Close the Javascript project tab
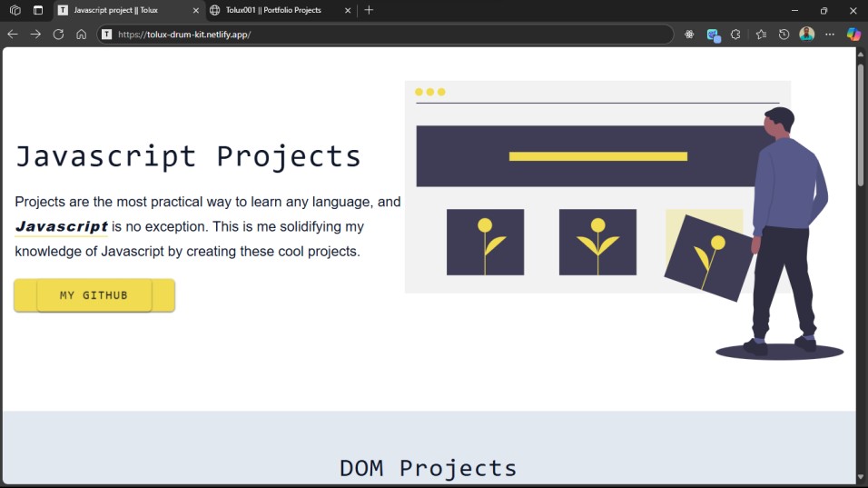Viewport: 868px width, 488px height. [x=196, y=11]
